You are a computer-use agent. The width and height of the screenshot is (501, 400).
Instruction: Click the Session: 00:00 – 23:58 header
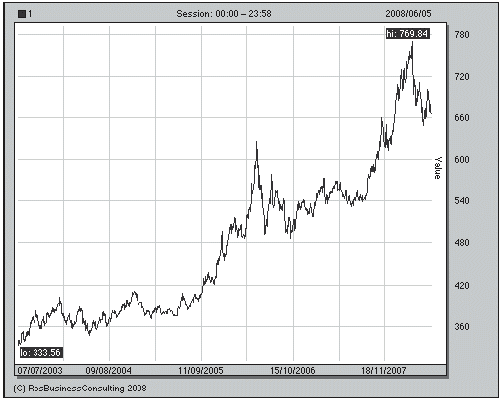(x=224, y=14)
